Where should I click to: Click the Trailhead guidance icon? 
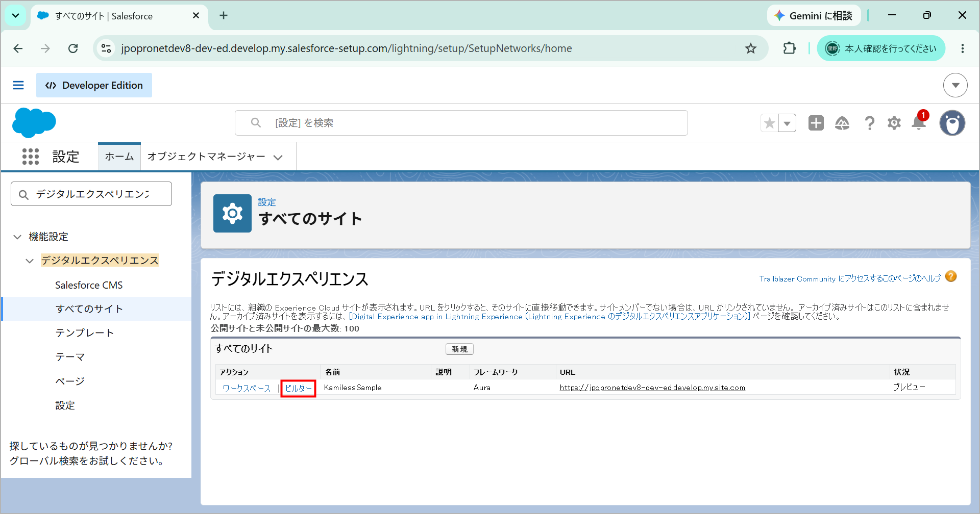click(842, 123)
